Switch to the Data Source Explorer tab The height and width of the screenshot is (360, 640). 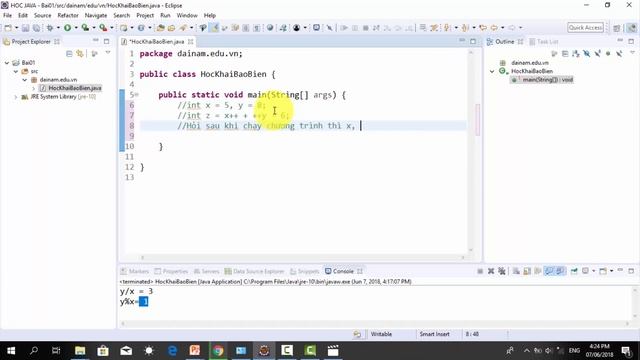click(254, 271)
